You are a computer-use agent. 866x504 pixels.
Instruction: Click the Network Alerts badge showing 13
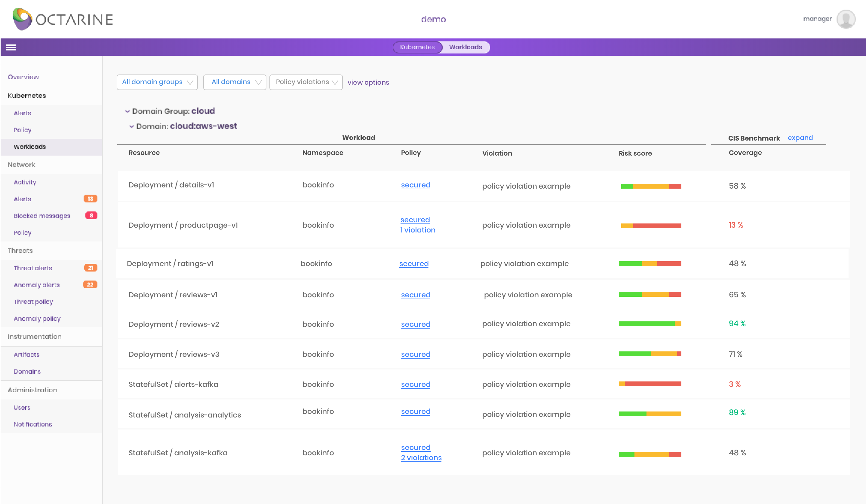point(91,199)
